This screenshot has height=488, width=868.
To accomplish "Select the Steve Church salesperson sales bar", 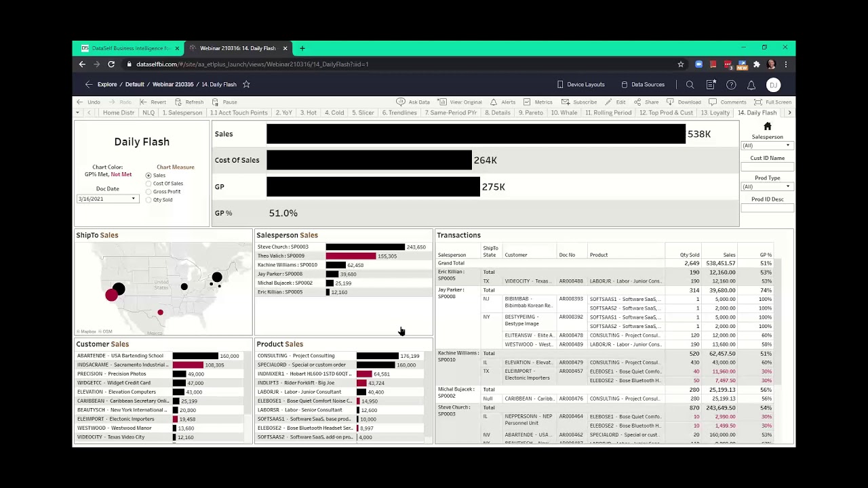I will coord(366,247).
